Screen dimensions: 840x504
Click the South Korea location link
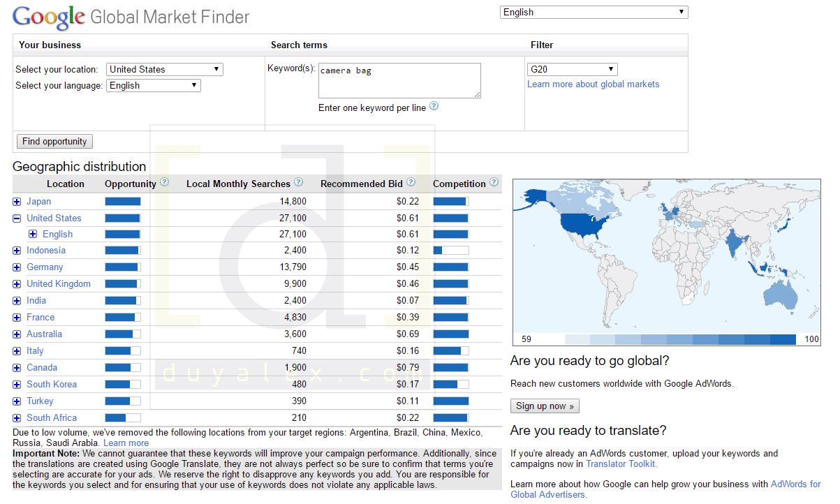click(x=52, y=384)
